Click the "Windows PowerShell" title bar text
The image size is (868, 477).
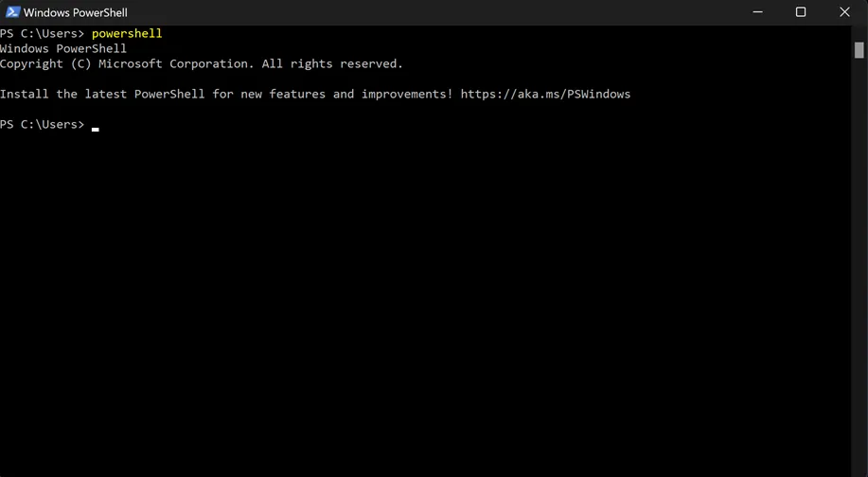click(76, 12)
